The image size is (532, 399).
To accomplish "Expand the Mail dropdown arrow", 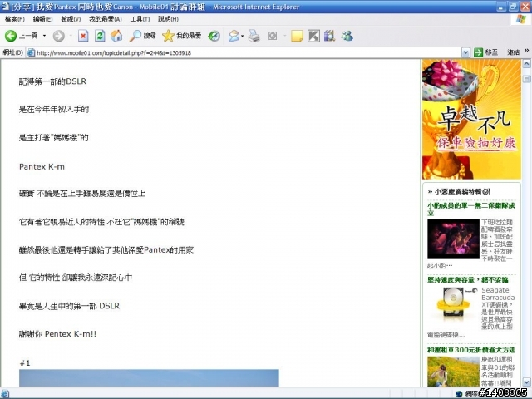I will (x=242, y=36).
